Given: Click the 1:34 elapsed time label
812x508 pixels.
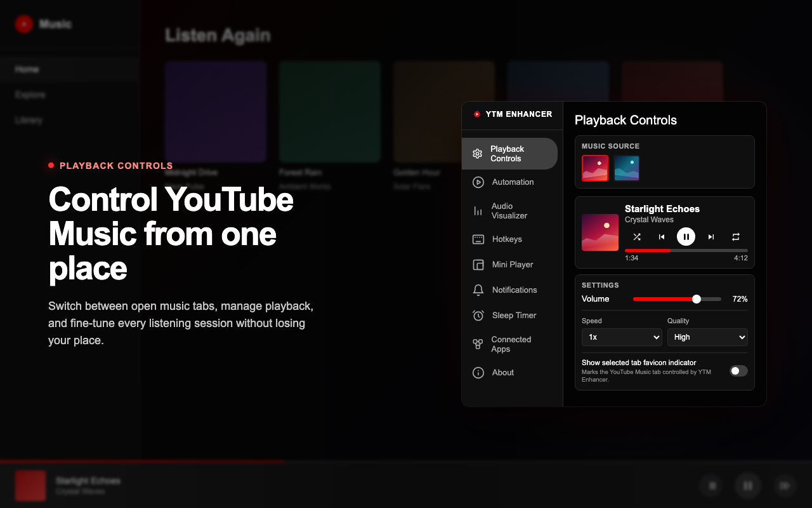Looking at the screenshot, I should coord(631,258).
